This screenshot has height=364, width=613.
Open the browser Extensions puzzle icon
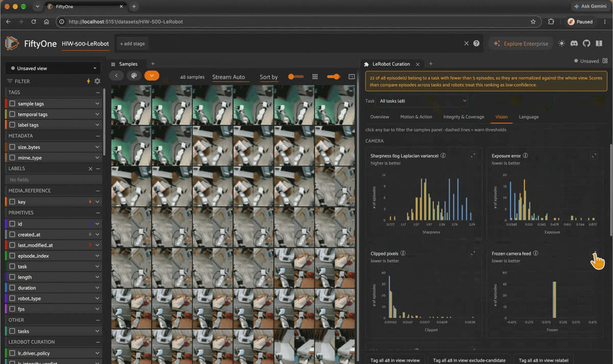click(551, 22)
